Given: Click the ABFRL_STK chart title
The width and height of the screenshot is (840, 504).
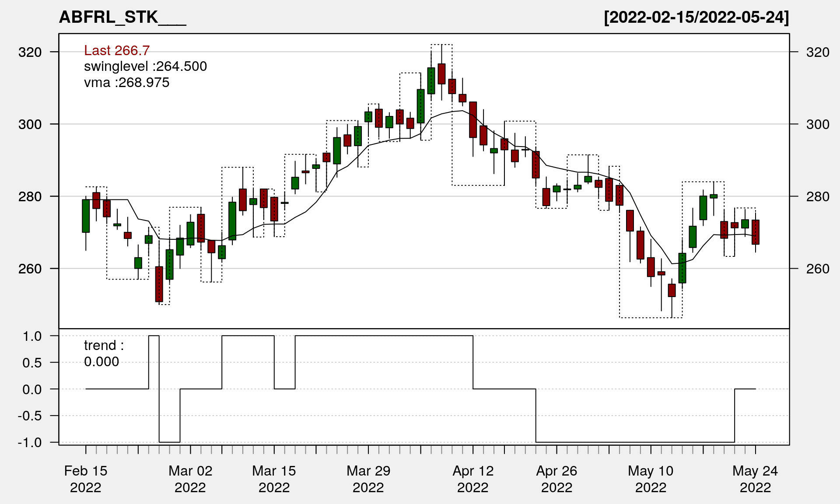Looking at the screenshot, I should click(x=122, y=17).
